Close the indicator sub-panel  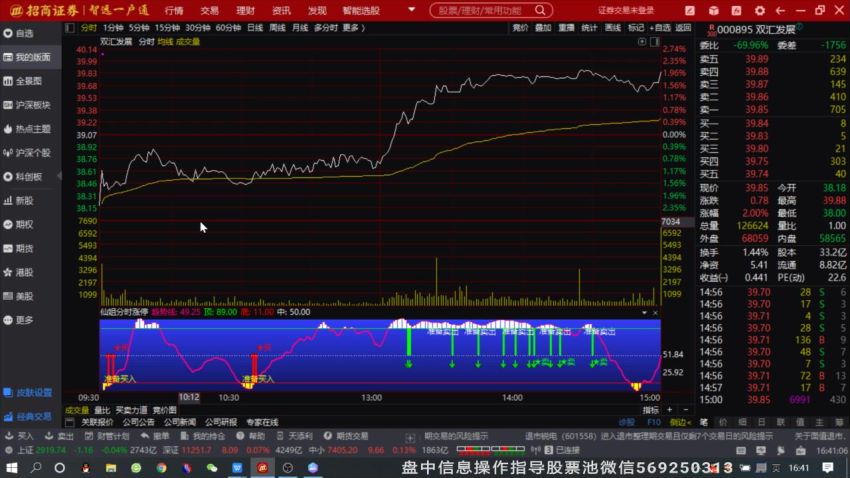(655, 313)
